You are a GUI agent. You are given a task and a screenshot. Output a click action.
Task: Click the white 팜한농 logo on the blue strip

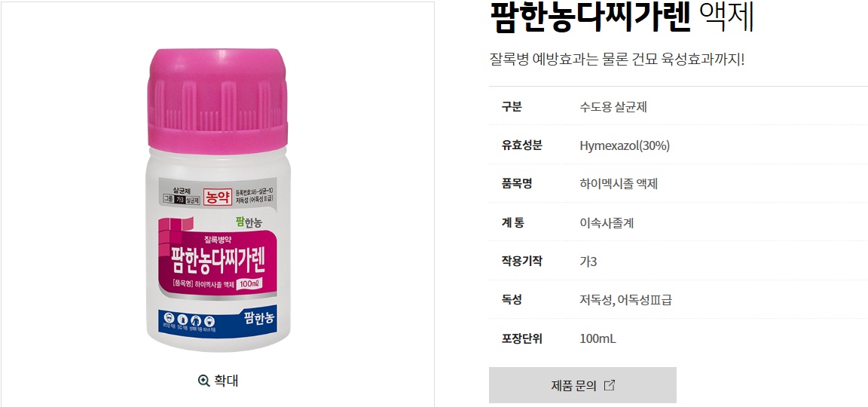click(258, 318)
